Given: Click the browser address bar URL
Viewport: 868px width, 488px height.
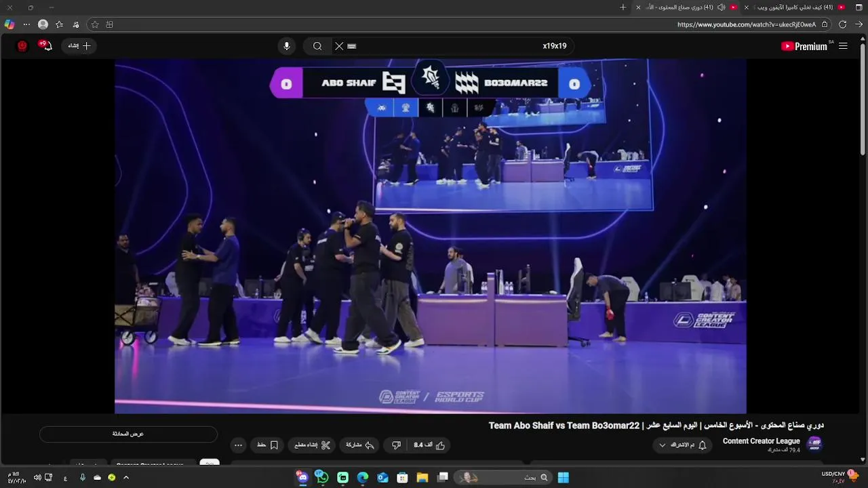Looking at the screenshot, I should pos(747,24).
